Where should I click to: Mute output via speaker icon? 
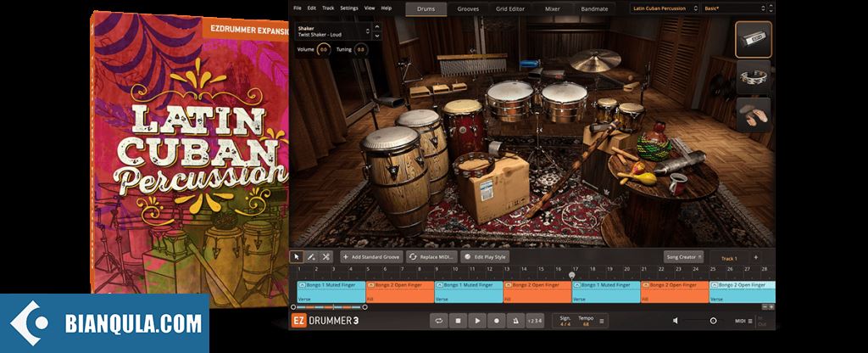click(676, 321)
